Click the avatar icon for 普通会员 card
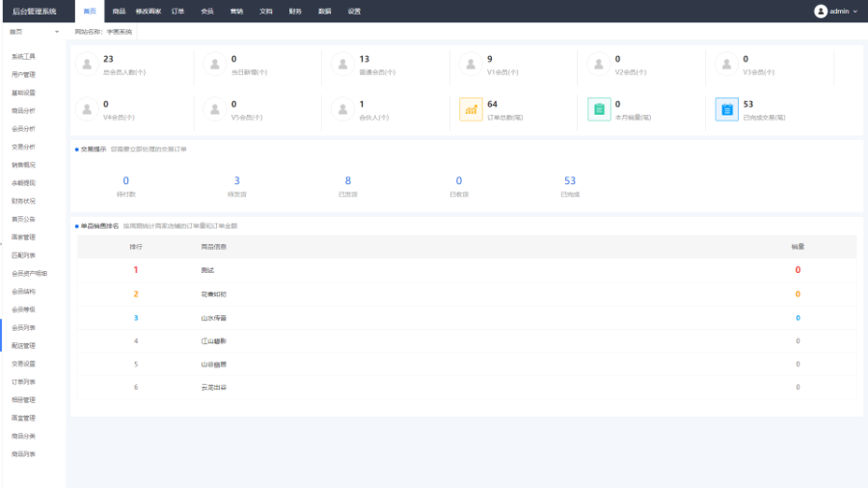 pos(342,65)
